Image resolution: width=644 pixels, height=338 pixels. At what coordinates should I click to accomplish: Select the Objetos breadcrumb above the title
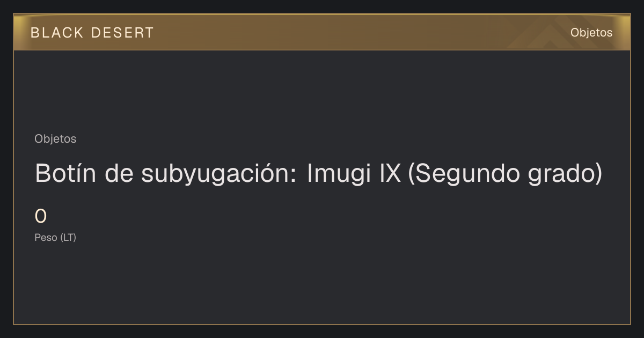point(55,139)
